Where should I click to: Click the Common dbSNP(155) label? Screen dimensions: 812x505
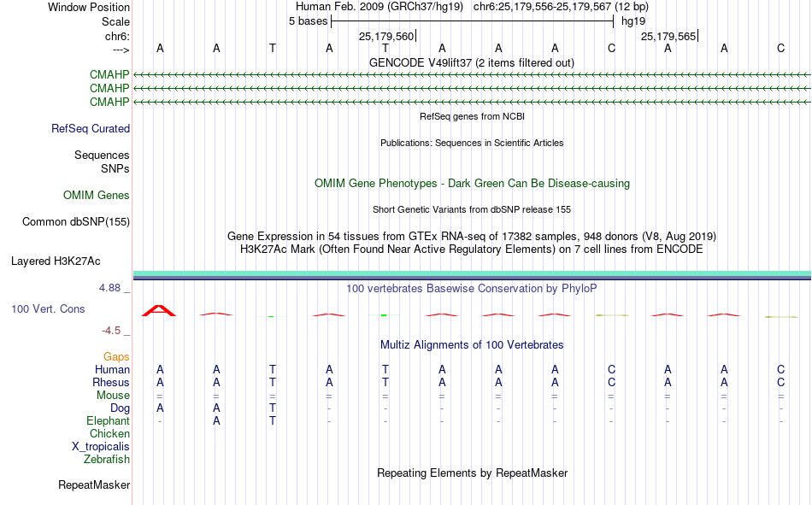click(x=76, y=221)
